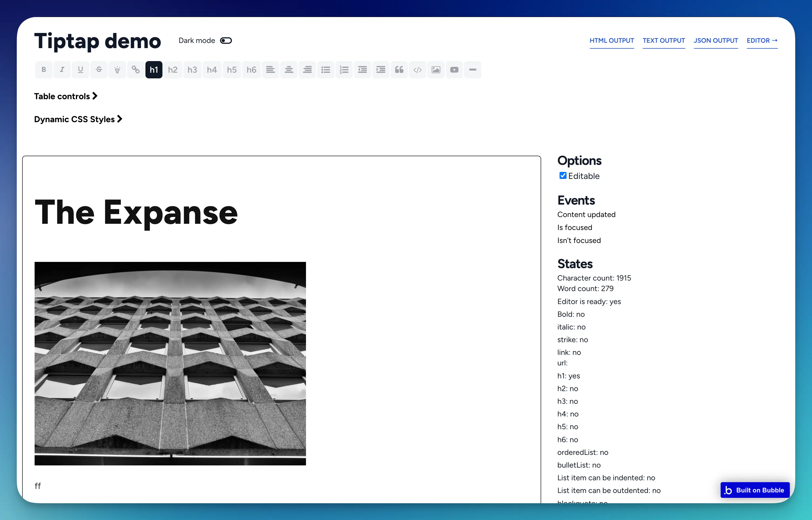Create a numbered ordered list
The height and width of the screenshot is (520, 812).
pyautogui.click(x=344, y=69)
